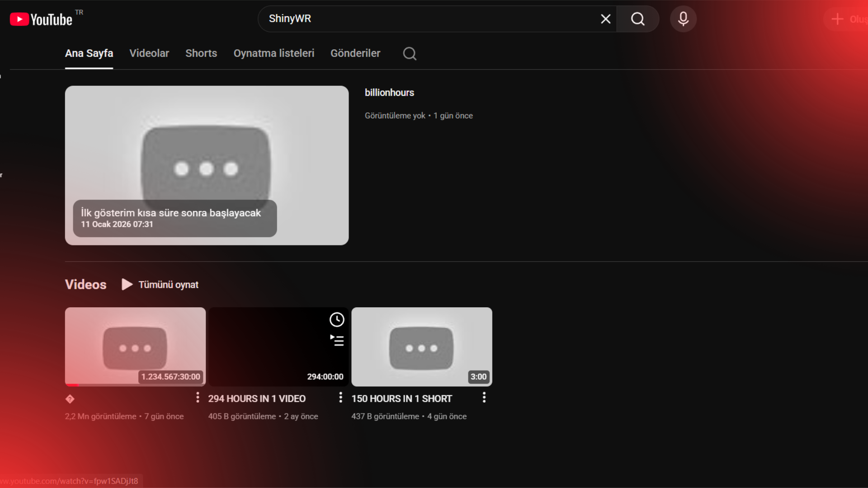Open channel search magnifier beside Gönderiler
Viewport: 868px width, 488px height.
(410, 54)
